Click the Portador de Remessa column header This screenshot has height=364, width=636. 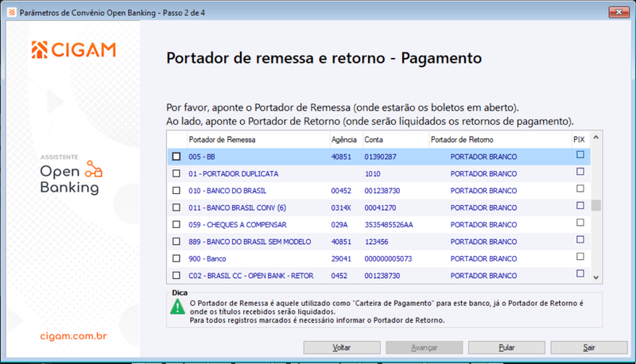pyautogui.click(x=258, y=139)
